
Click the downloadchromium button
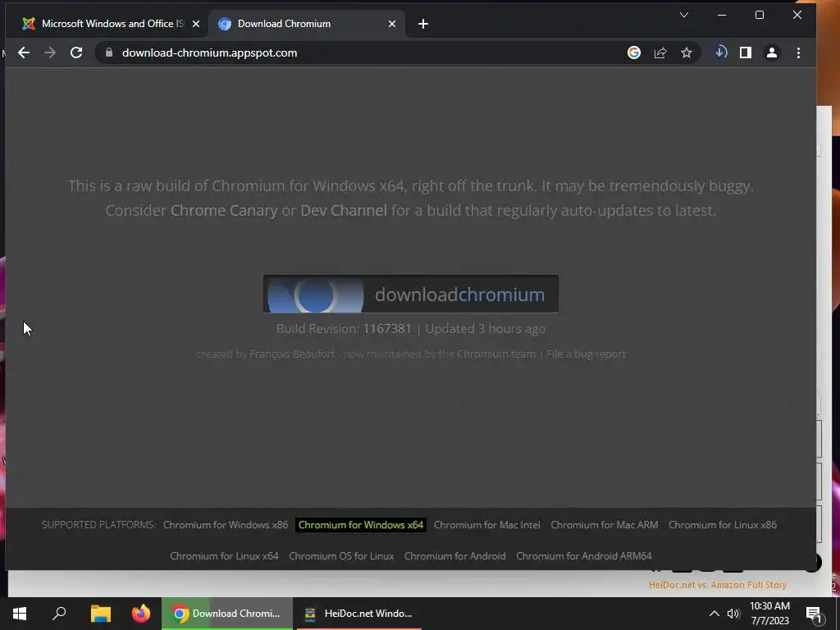(410, 294)
